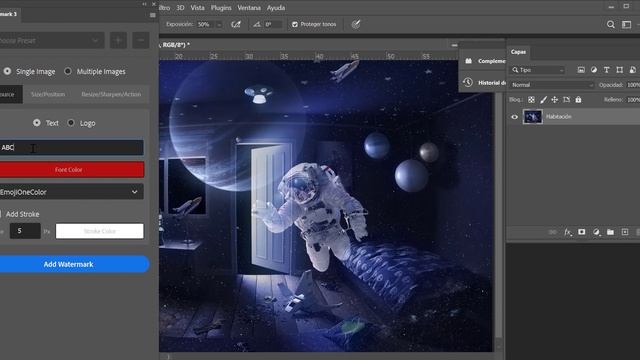Open the Exposición 50% slider dropdown
The width and height of the screenshot is (640, 360).
pyautogui.click(x=219, y=24)
